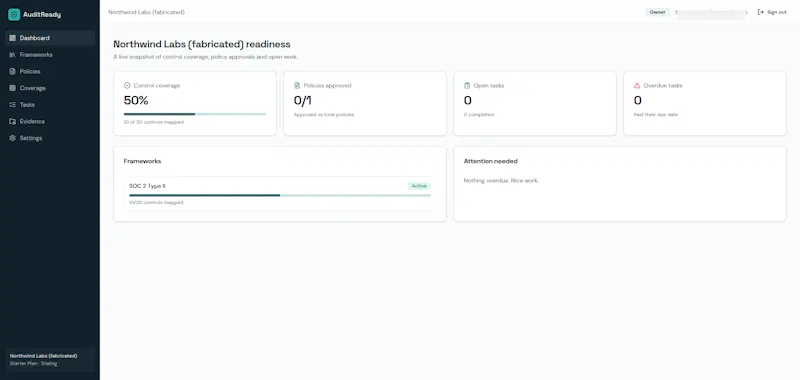
Task: Open the Tasks page
Action: 50,105
